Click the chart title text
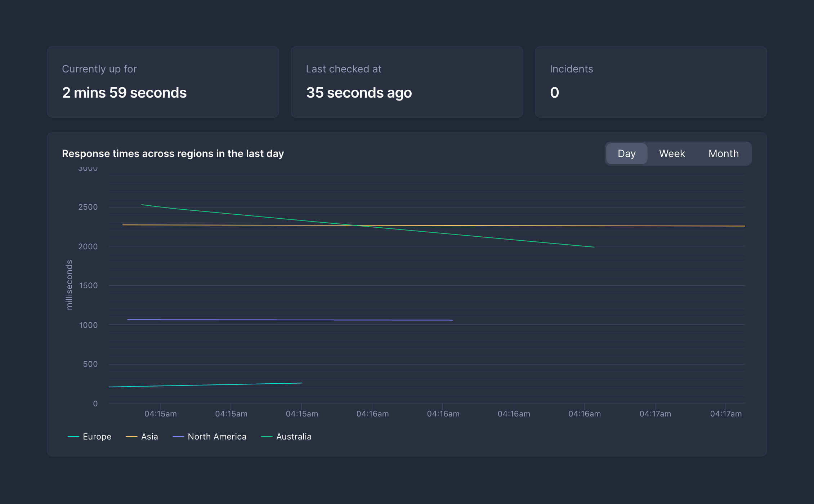Image resolution: width=814 pixels, height=504 pixels. coord(173,154)
